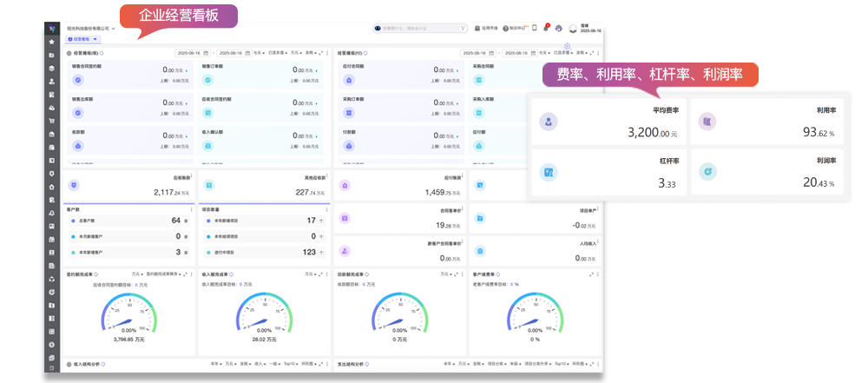Open 环形图 chart type dropdown in 收入结构分析

click(309, 364)
